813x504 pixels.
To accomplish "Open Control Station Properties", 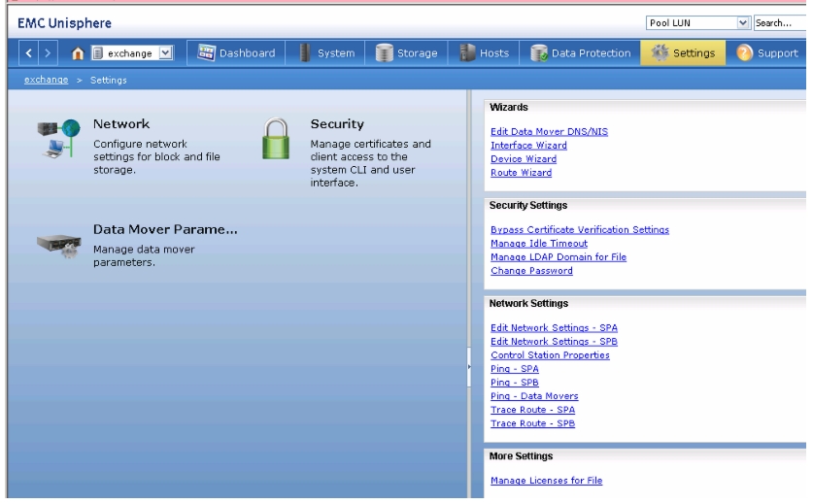I will (550, 354).
